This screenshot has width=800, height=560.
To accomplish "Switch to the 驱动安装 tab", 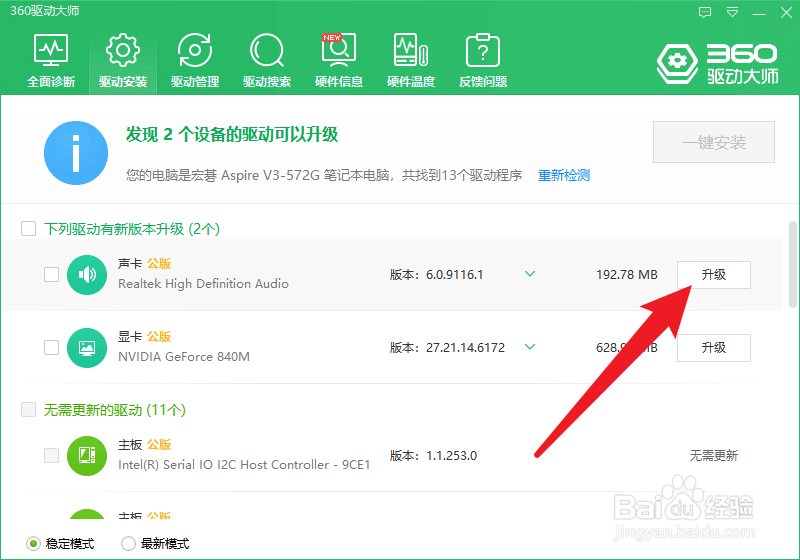I will point(123,61).
